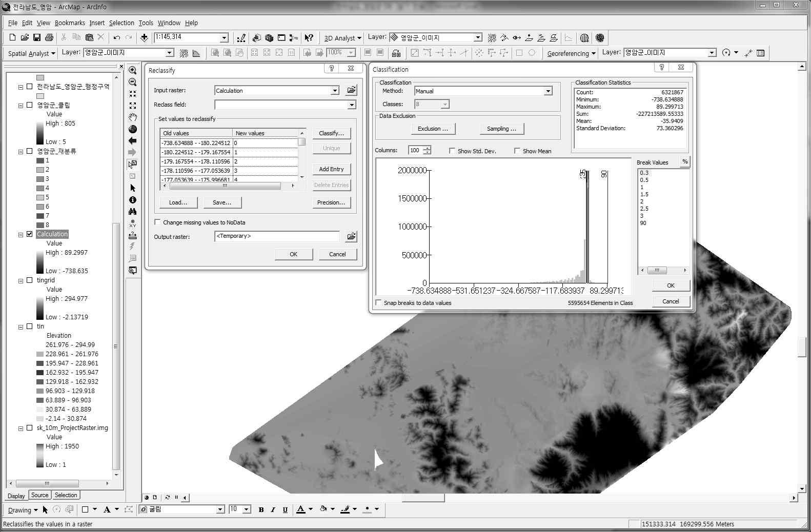Click the Exclusion ... button
811x532 pixels.
433,129
